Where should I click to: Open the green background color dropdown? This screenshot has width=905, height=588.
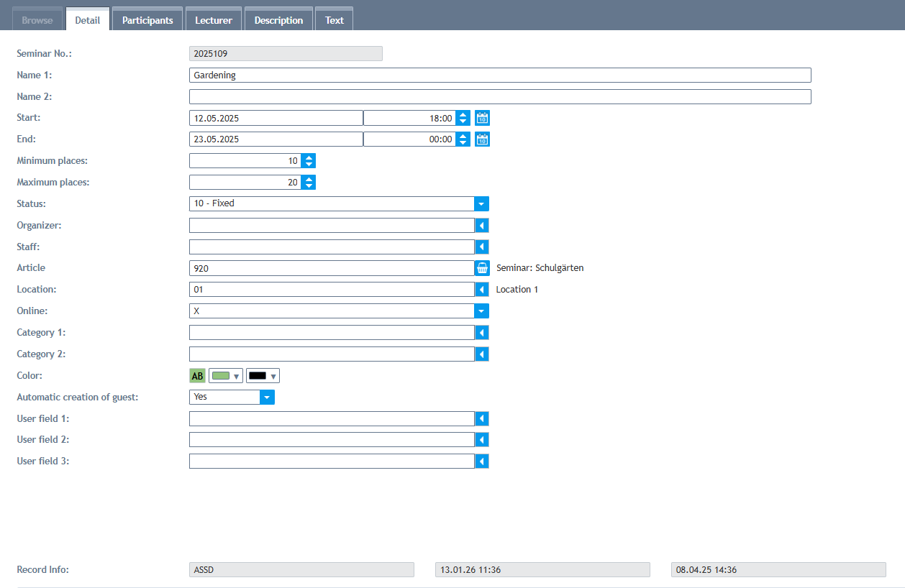(226, 376)
